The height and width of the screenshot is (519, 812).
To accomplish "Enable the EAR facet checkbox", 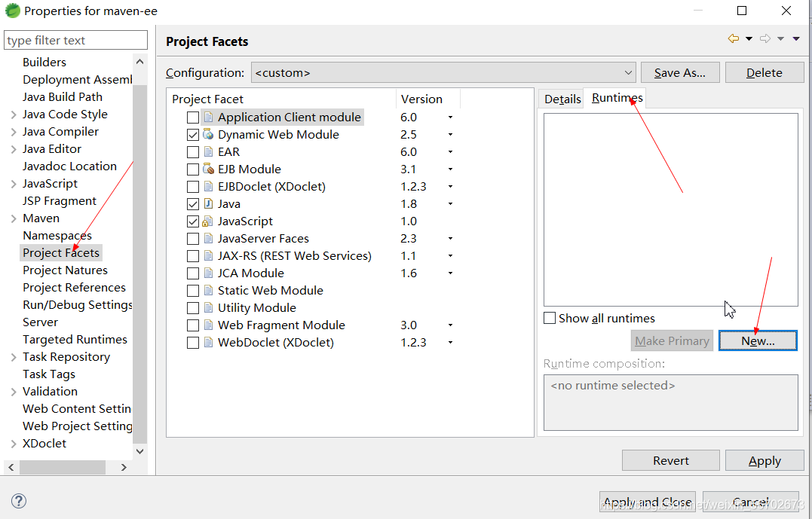I will pos(193,152).
